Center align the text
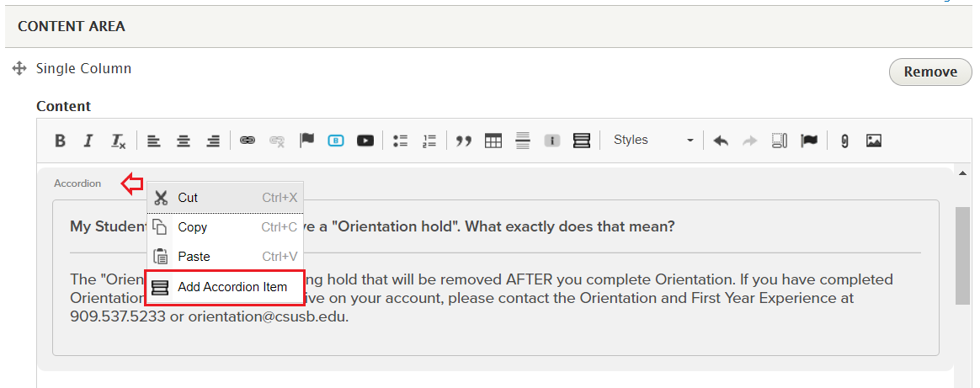 click(183, 141)
